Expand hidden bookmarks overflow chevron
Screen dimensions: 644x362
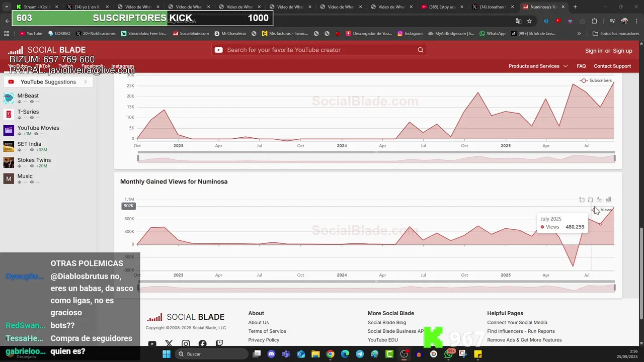point(579,34)
